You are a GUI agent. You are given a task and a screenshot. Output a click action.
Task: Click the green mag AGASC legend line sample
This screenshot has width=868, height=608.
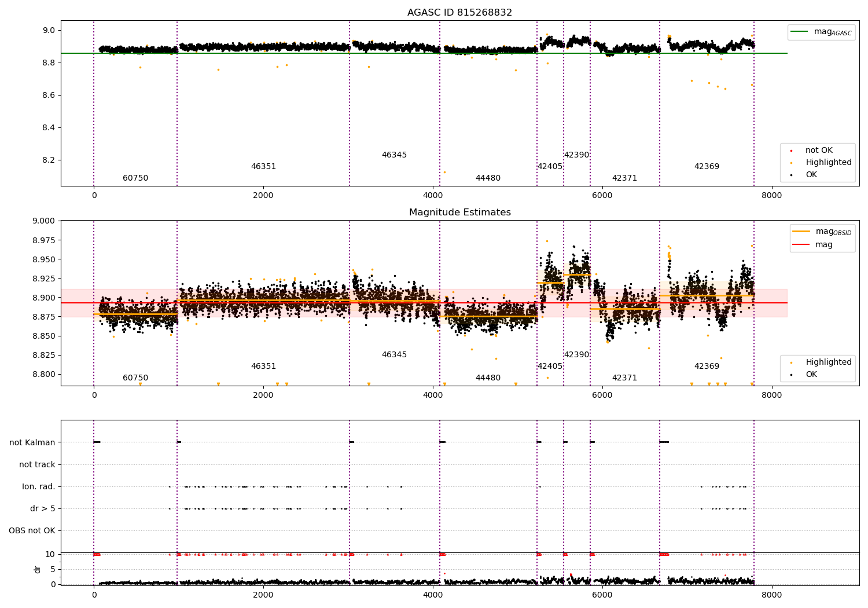coord(800,32)
